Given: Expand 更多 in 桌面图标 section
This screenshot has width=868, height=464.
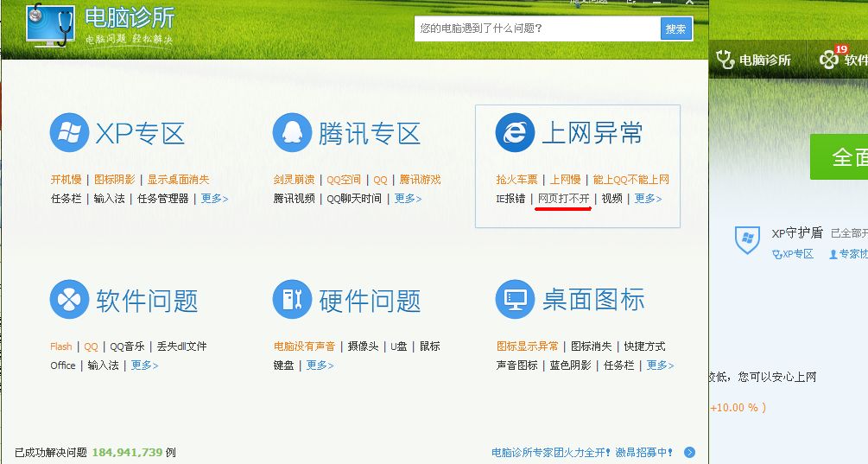Looking at the screenshot, I should (x=661, y=365).
